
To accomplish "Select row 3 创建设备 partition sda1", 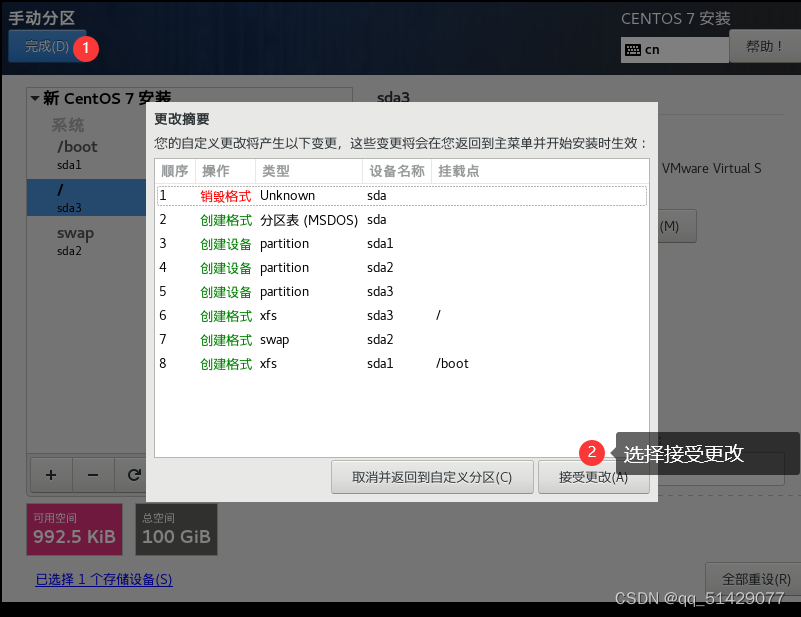I will [402, 244].
